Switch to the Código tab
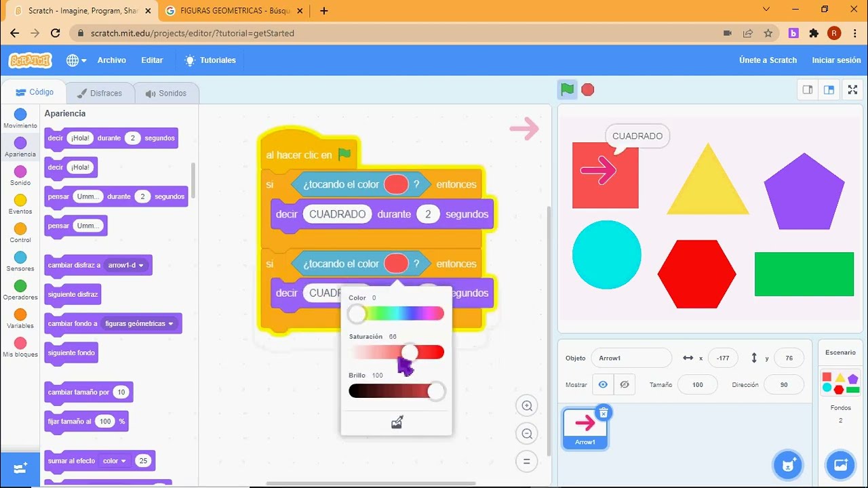Image resolution: width=868 pixels, height=488 pixels. coord(35,92)
